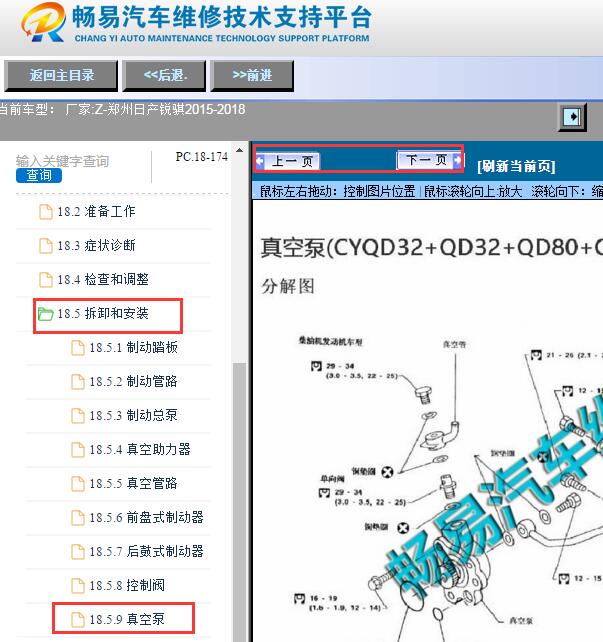
Task: Click the document icon beside 18.5.2 制动管路
Action: (78, 382)
